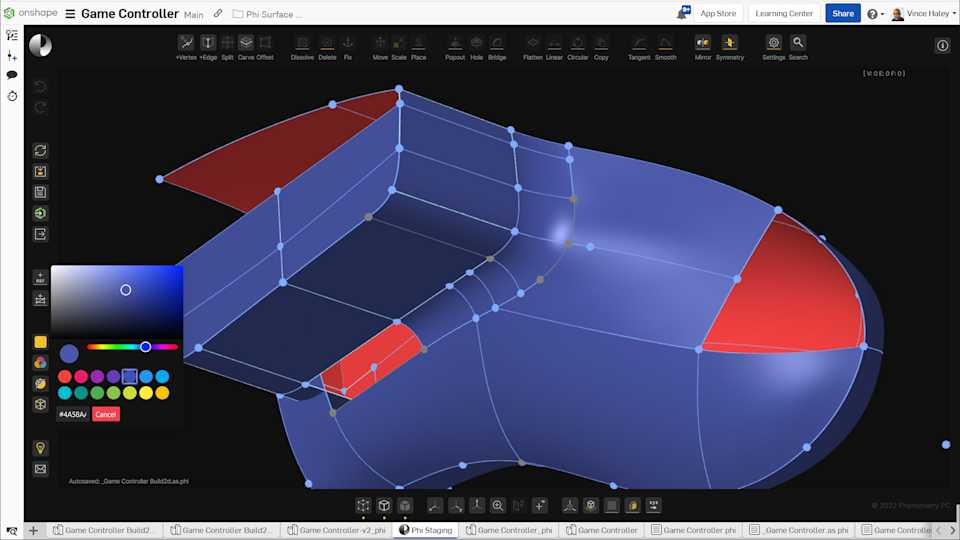Choose the Split tool
Screen dimensions: 960x540
(227, 47)
